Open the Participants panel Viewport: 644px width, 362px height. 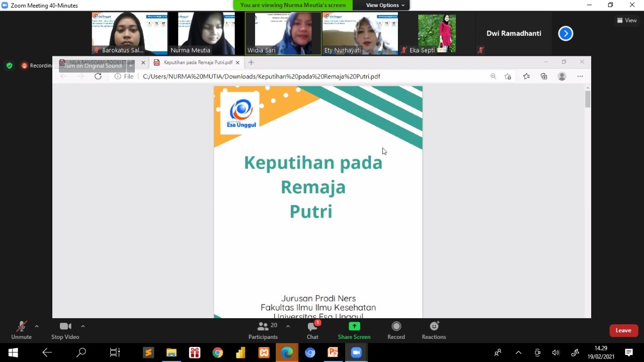(263, 330)
